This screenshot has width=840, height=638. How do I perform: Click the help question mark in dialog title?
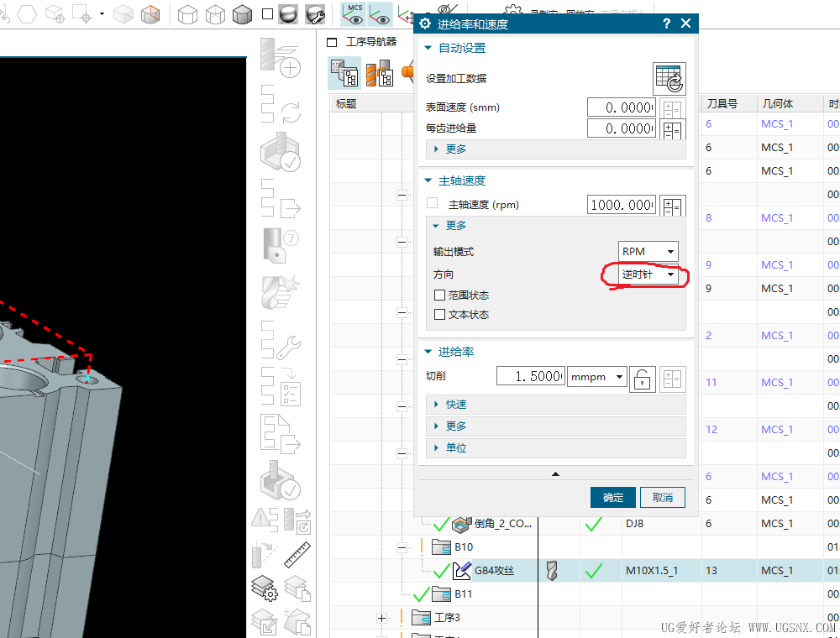(x=666, y=24)
